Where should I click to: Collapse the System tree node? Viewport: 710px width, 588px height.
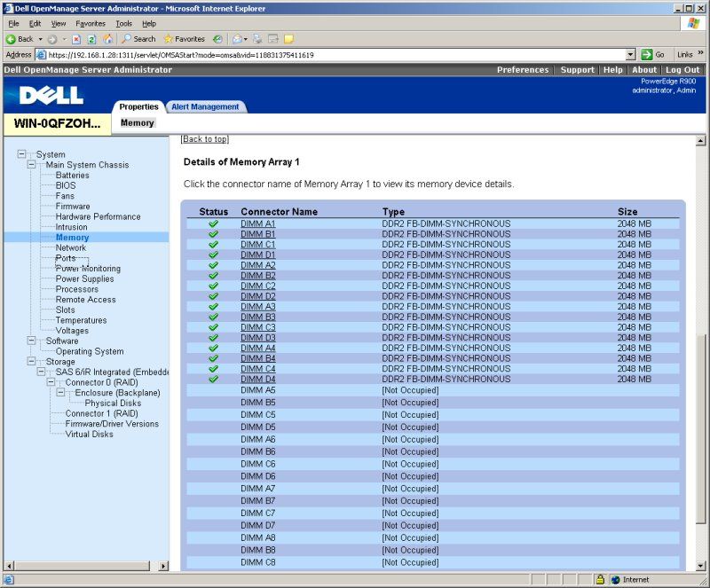click(x=21, y=154)
